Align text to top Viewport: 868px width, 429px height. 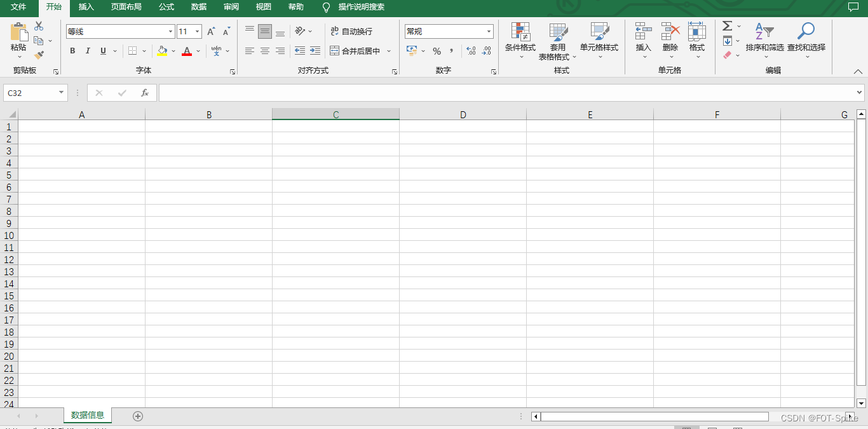[x=250, y=31]
